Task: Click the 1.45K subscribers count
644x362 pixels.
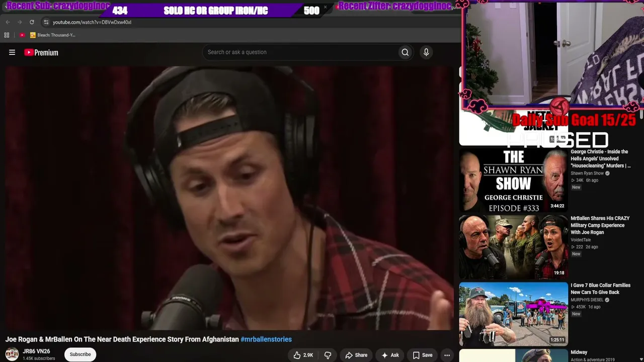Action: pos(39,358)
